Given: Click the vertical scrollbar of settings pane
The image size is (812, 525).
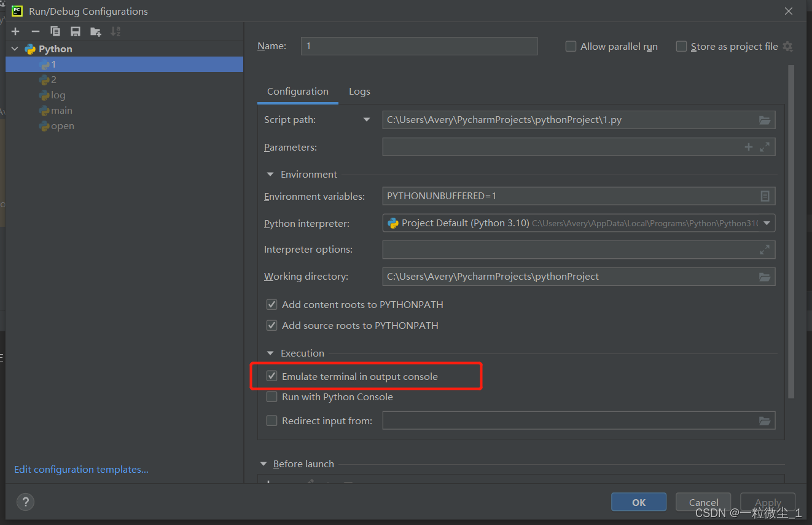Looking at the screenshot, I should (x=791, y=232).
